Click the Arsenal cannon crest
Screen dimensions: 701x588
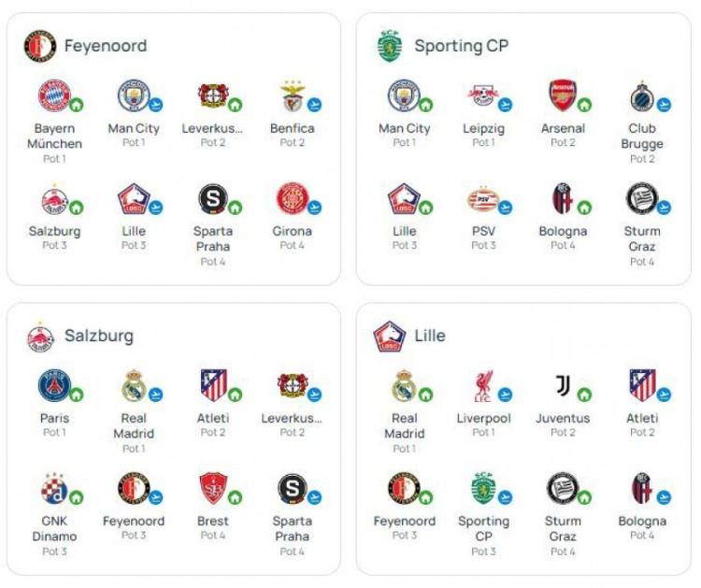(563, 96)
